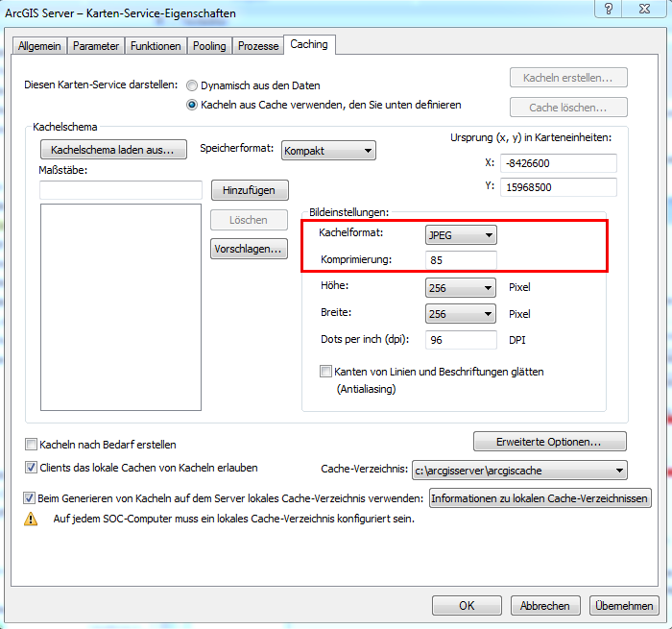Screen dimensions: 672x629
Task: Click the Vorschlagen button
Action: pos(249,249)
